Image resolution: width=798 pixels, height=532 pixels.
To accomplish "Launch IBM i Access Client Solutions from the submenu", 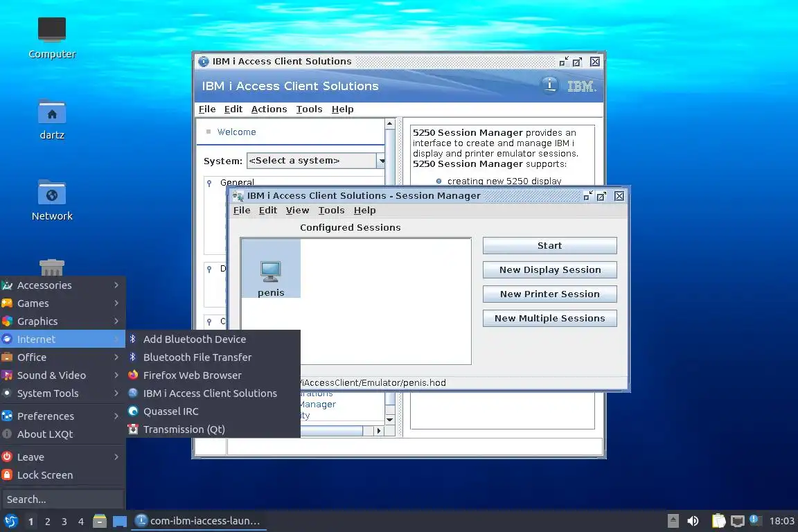I will 213,393.
